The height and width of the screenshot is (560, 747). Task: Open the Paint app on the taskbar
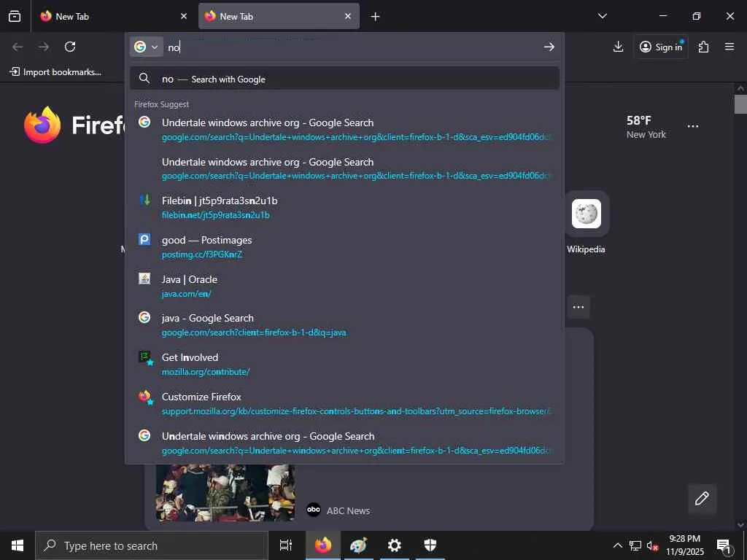[358, 545]
